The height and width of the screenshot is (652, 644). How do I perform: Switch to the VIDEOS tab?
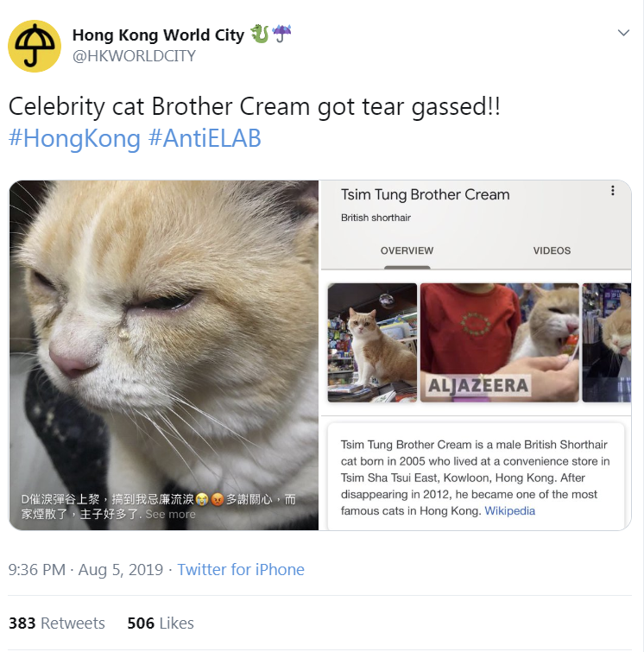(x=552, y=250)
